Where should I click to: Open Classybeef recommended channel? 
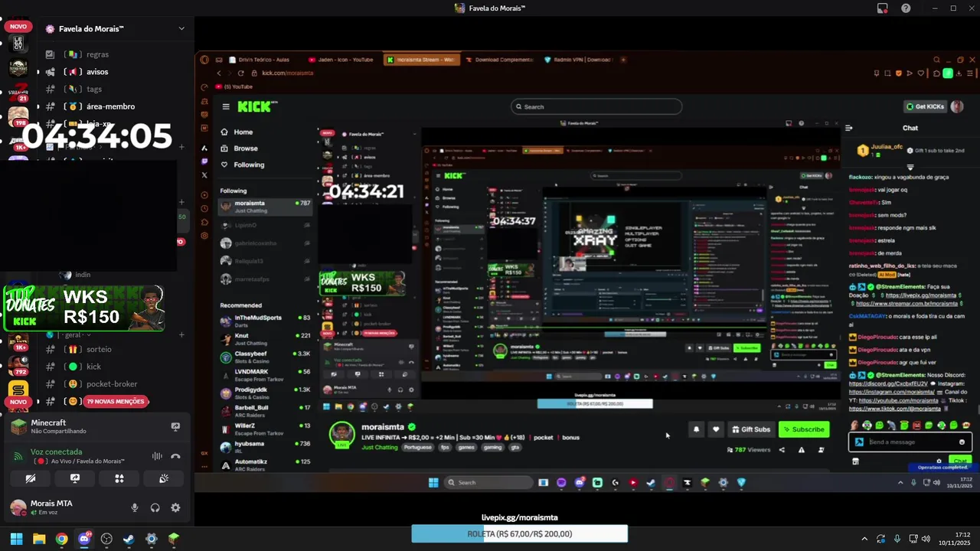265,357
